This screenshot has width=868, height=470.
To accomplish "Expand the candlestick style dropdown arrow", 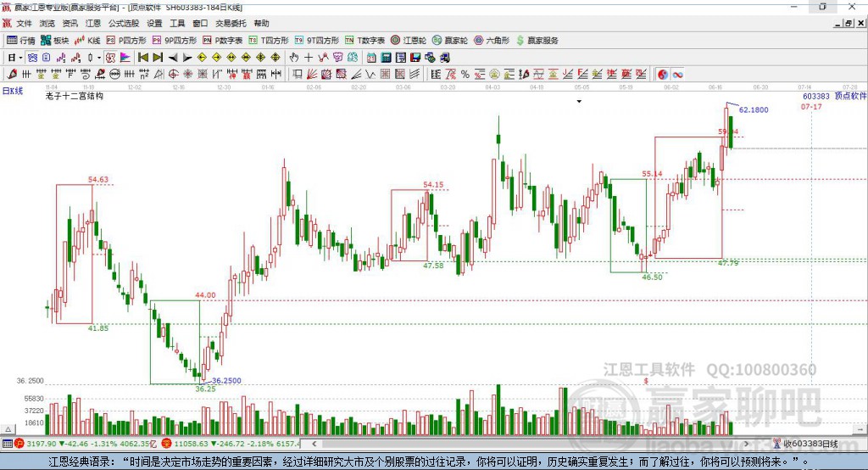I will 99,58.
